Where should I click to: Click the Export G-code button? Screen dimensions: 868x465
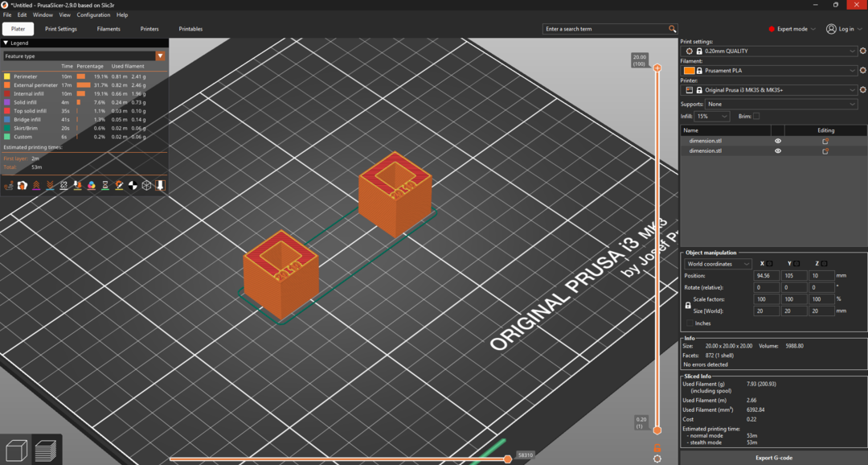coord(774,458)
